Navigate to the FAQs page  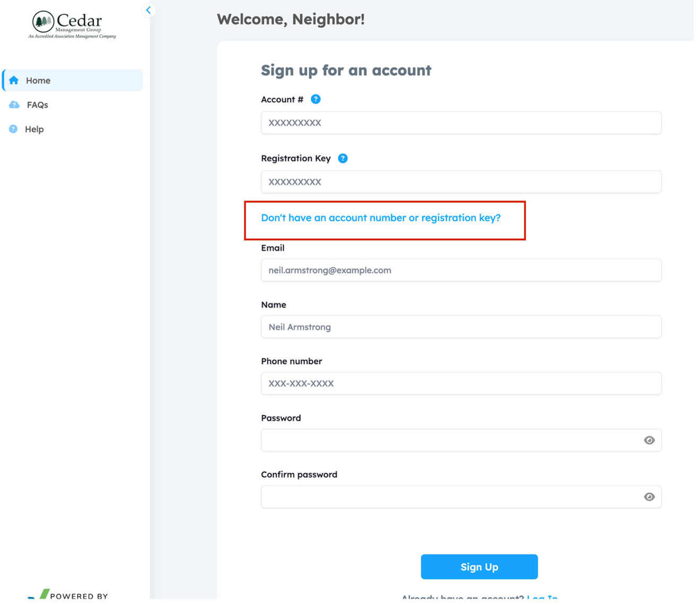[x=37, y=105]
